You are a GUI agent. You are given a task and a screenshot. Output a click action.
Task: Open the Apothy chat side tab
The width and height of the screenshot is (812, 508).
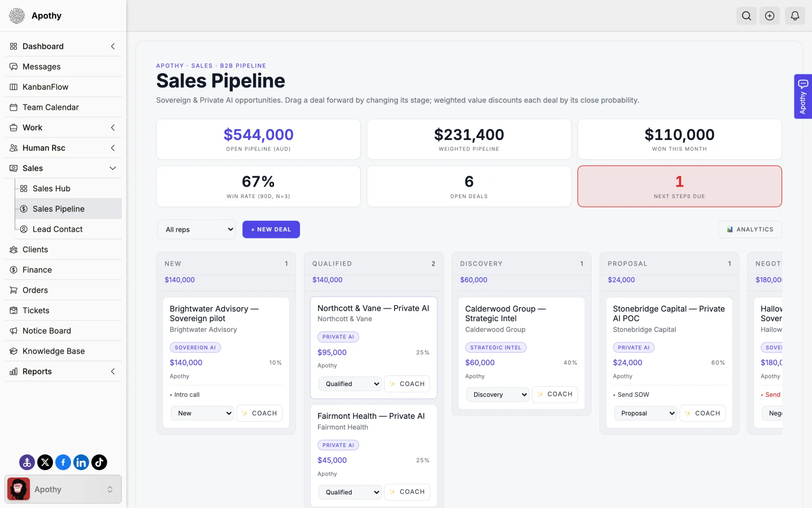point(803,97)
